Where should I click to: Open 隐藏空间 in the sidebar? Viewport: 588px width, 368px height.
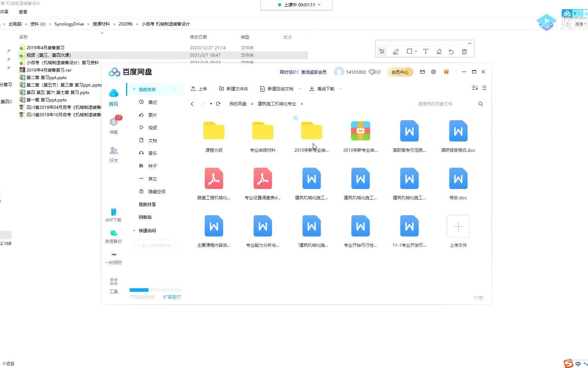[157, 191]
